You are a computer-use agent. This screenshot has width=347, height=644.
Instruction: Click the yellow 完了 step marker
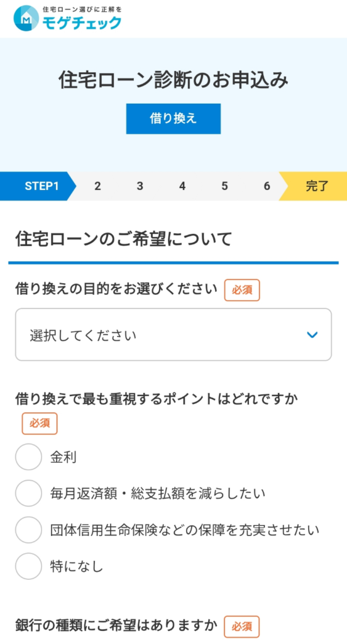pos(314,186)
